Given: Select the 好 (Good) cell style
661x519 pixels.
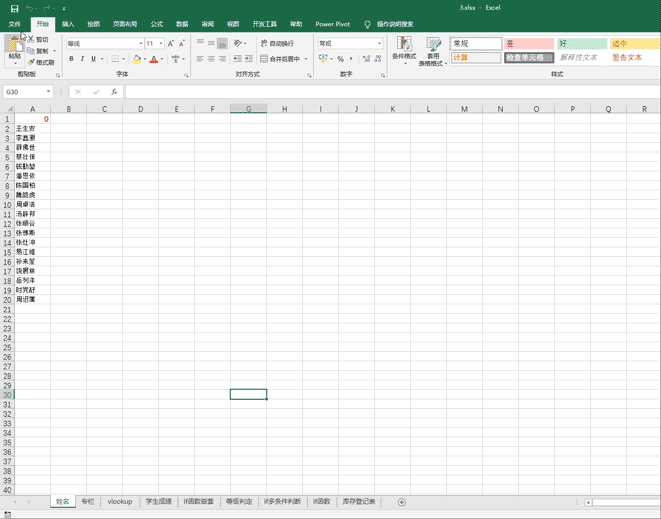Looking at the screenshot, I should pyautogui.click(x=582, y=43).
